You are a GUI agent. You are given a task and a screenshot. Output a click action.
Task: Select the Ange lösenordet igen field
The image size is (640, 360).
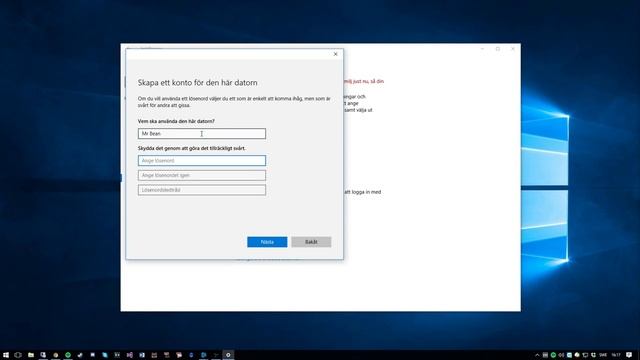click(x=202, y=175)
